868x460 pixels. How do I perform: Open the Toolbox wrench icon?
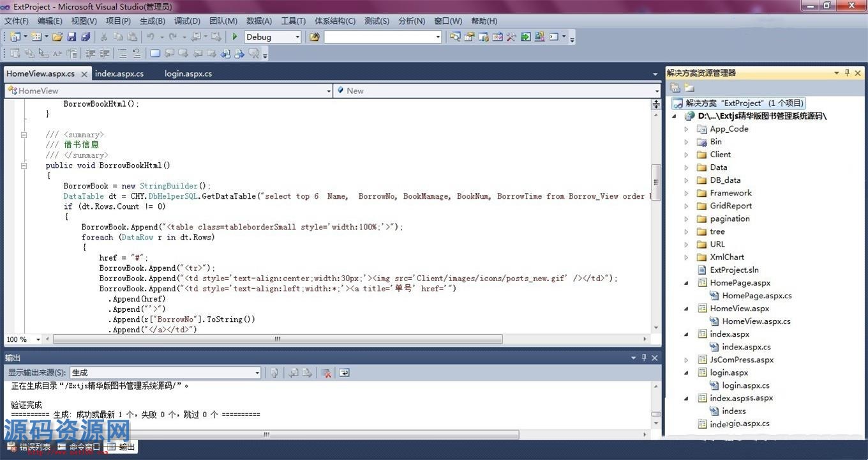pos(511,37)
